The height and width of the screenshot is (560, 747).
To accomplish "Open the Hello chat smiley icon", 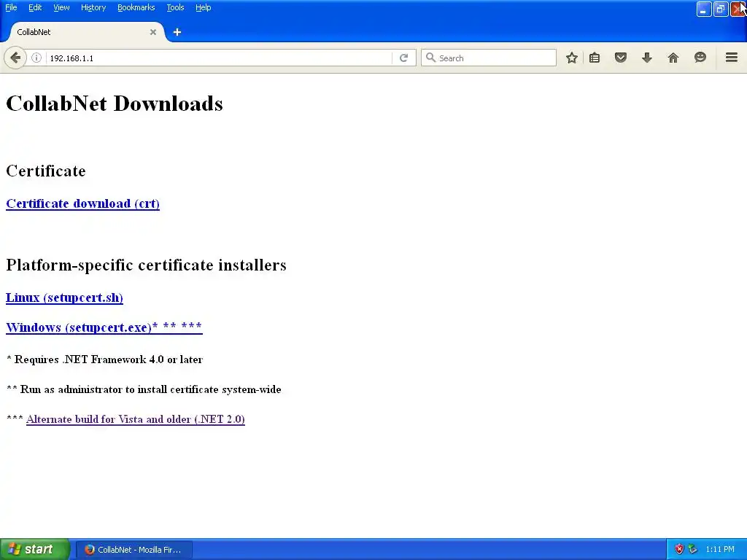I will click(700, 58).
